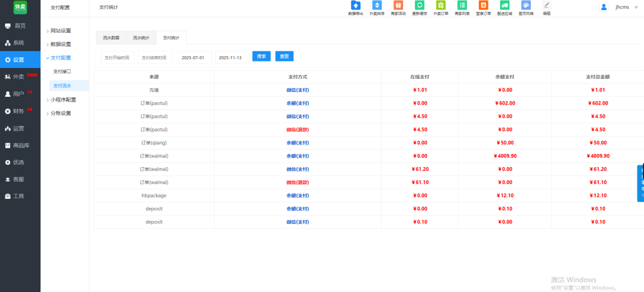Click the 更新缓存 refresh icon

pos(419,6)
